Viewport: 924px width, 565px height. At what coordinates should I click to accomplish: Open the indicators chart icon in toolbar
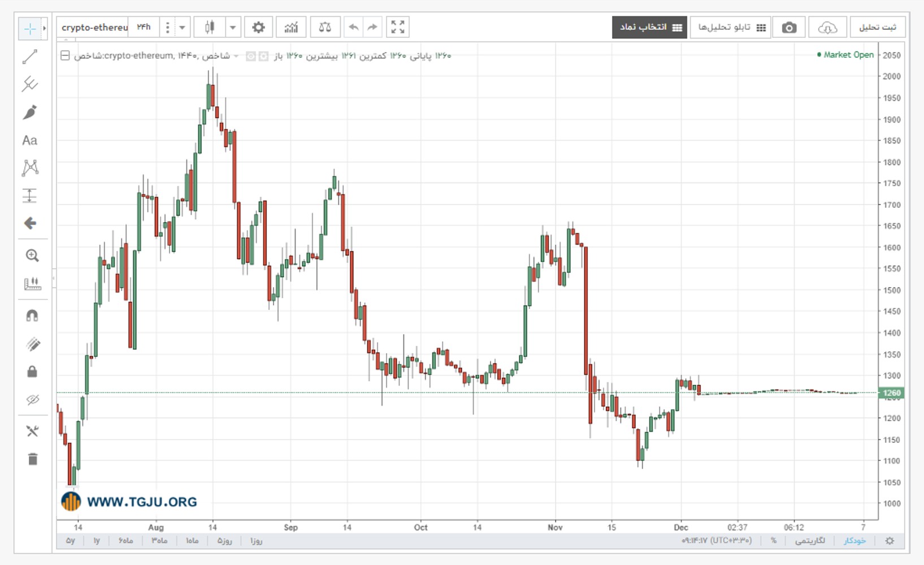tap(291, 27)
